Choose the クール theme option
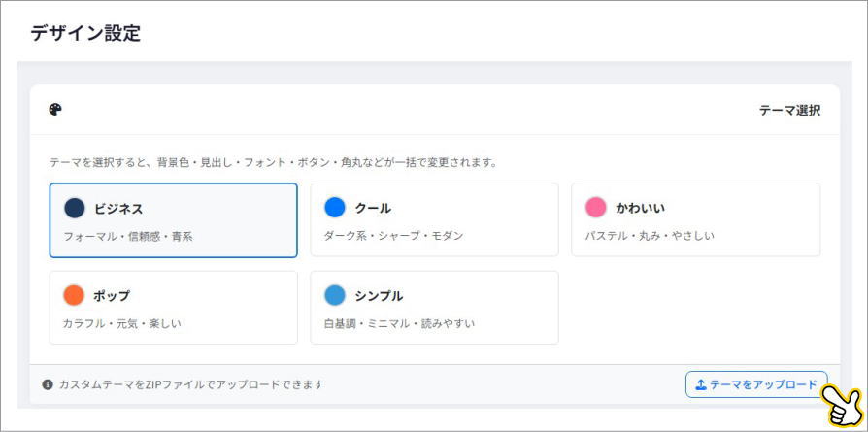 point(434,220)
